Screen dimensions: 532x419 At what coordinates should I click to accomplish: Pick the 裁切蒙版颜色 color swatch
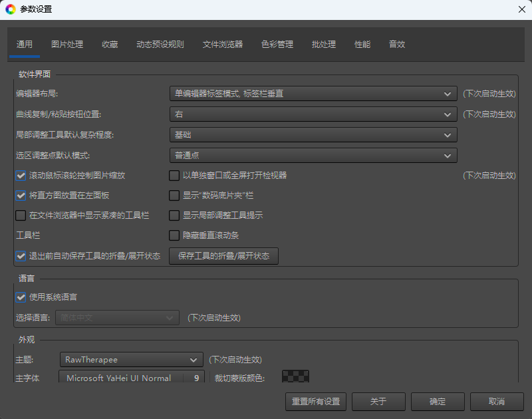click(x=295, y=376)
